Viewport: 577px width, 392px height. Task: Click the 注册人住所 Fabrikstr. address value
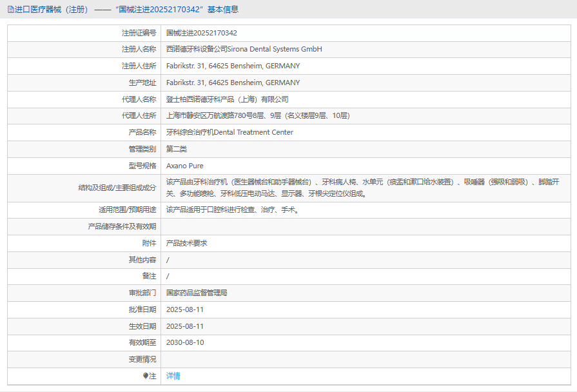[233, 66]
